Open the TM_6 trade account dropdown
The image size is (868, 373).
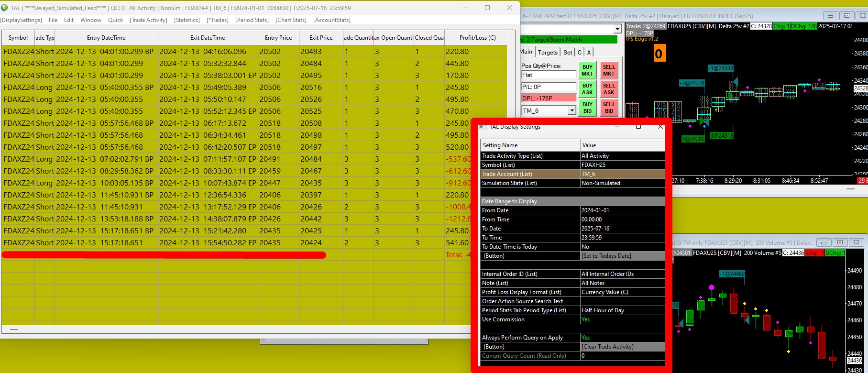pyautogui.click(x=572, y=110)
